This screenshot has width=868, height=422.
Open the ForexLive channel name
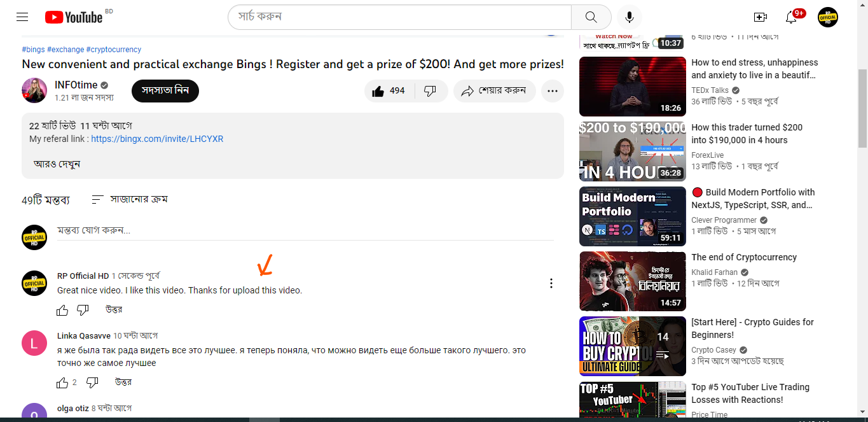708,155
